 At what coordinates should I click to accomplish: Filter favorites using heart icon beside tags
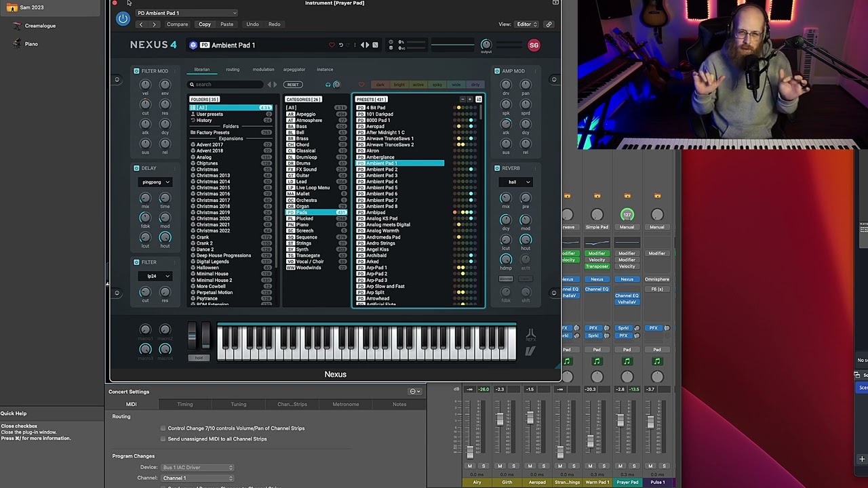tap(361, 85)
